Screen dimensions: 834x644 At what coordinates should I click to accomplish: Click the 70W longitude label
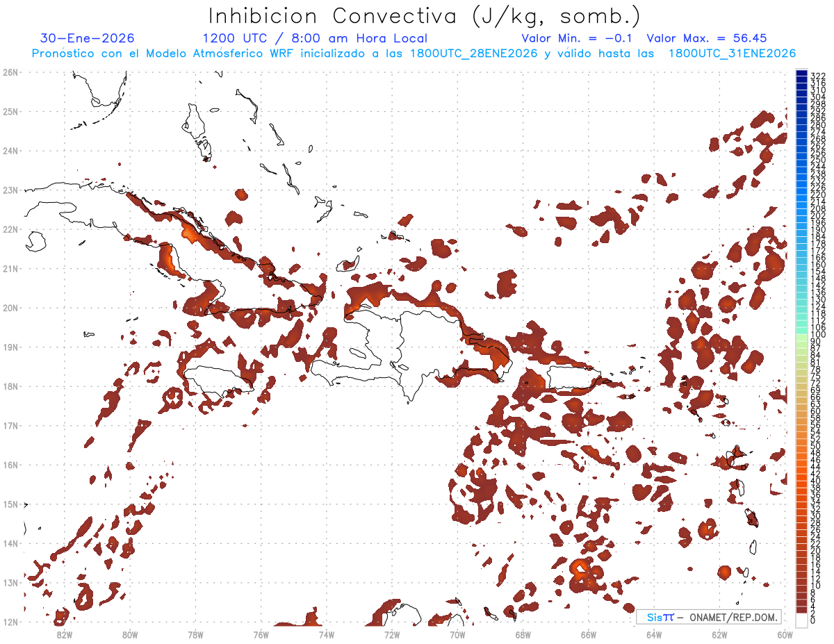tap(457, 634)
